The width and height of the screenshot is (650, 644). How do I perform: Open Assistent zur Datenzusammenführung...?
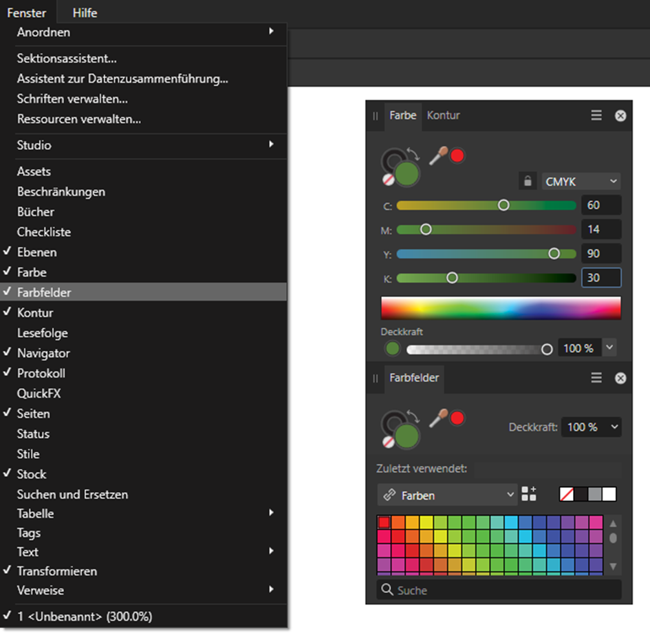coord(144,78)
